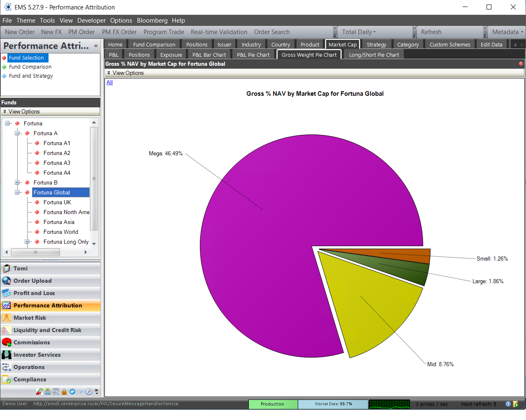Switch to the Industry tab
The image size is (526, 420).
pyautogui.click(x=251, y=44)
